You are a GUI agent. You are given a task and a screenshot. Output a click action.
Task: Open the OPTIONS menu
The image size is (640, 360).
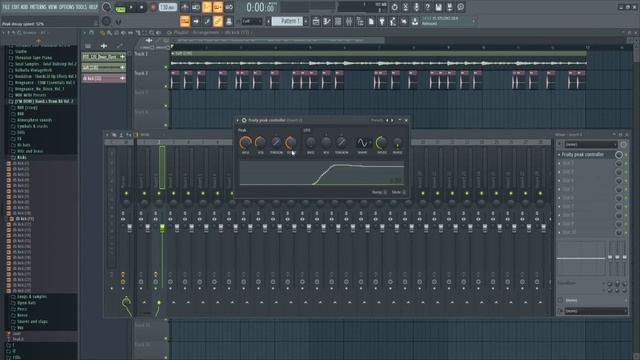pos(67,7)
